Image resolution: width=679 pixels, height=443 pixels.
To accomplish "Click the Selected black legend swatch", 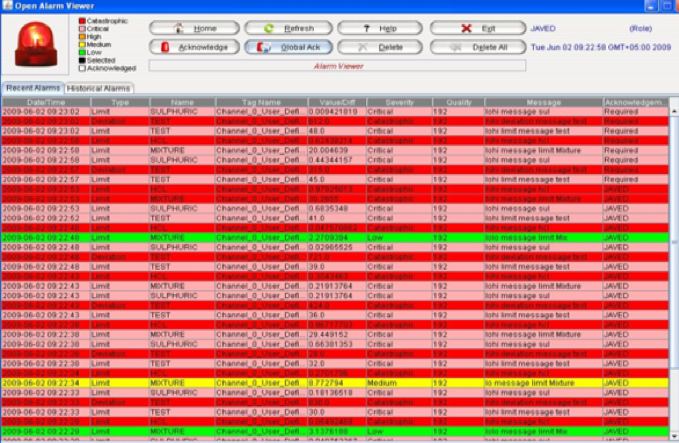I will click(82, 60).
